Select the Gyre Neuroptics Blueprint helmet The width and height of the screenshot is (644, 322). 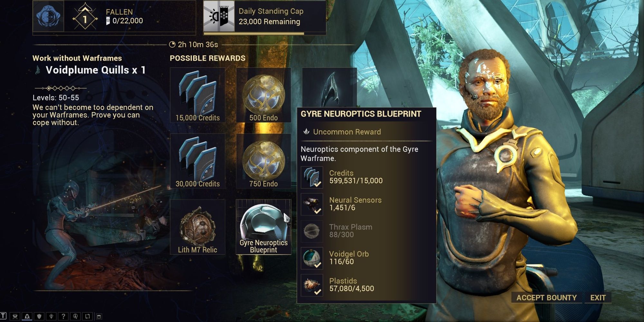tap(263, 227)
